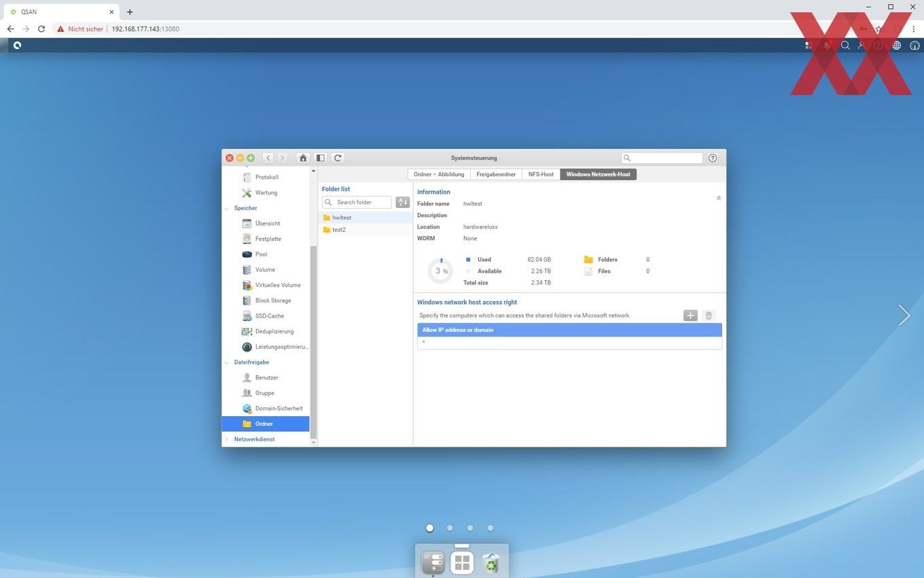Open the Wartung maintenance entry

[266, 192]
